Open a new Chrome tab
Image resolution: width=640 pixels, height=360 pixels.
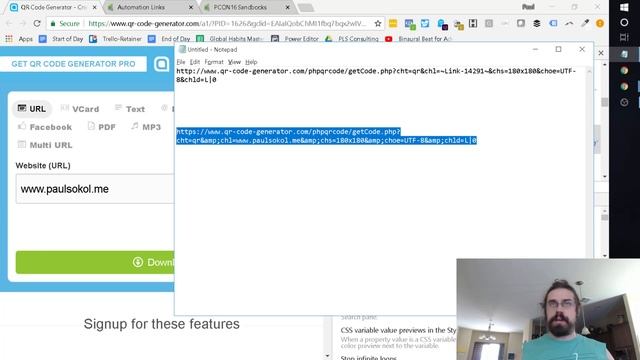(x=305, y=7)
